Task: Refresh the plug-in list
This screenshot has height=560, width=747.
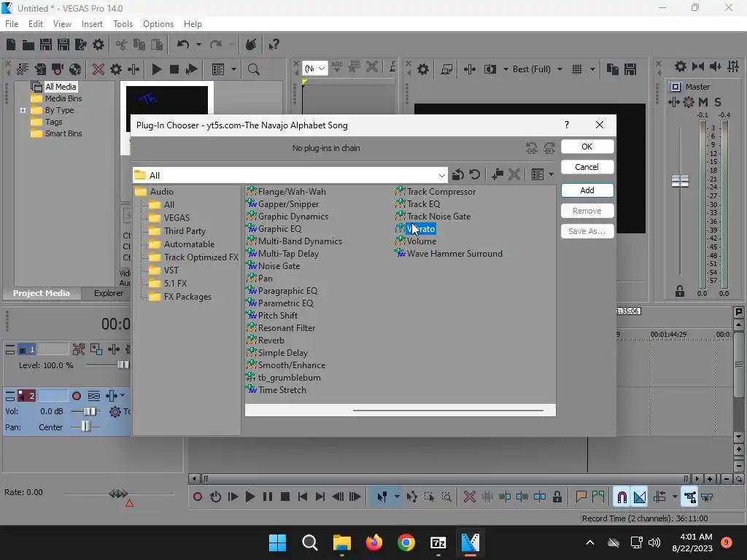Action: (474, 175)
